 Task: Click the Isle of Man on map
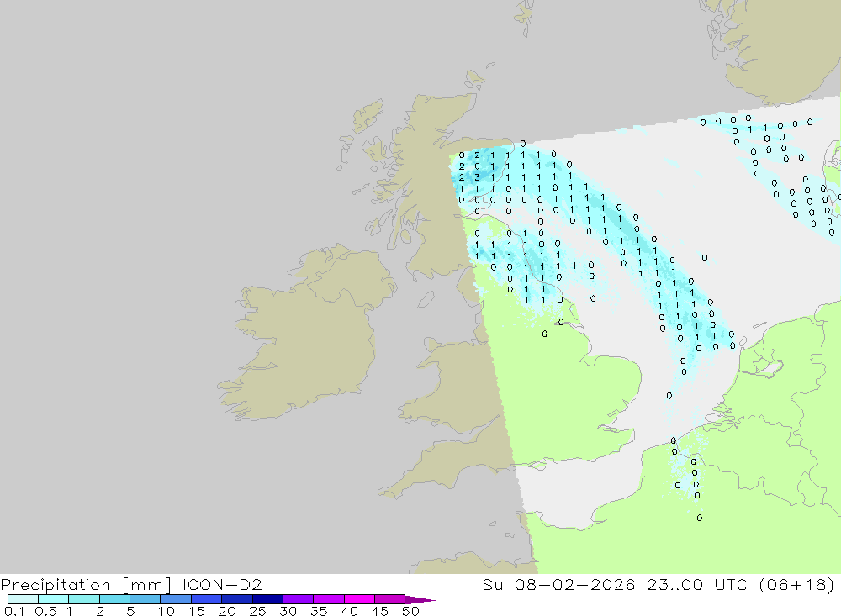pos(426,299)
